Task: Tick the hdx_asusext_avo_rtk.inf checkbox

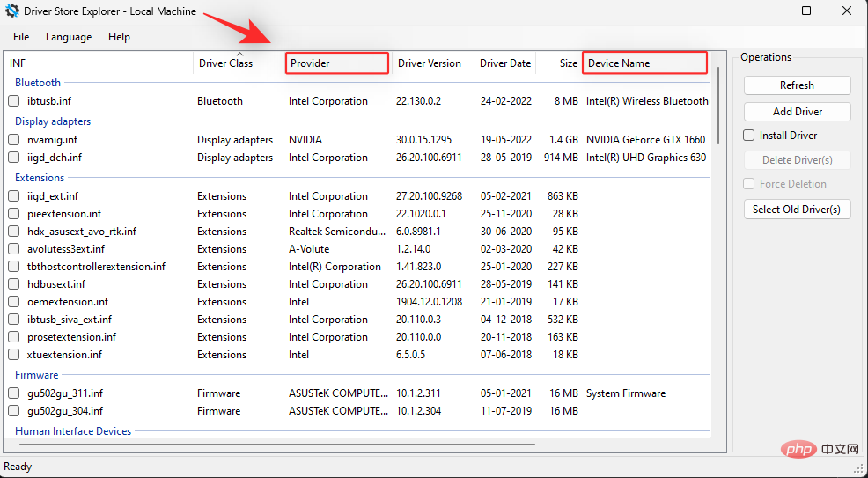Action: coord(14,232)
